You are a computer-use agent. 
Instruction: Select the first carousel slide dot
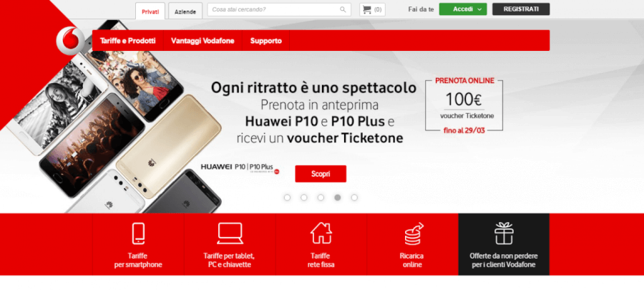tap(287, 198)
